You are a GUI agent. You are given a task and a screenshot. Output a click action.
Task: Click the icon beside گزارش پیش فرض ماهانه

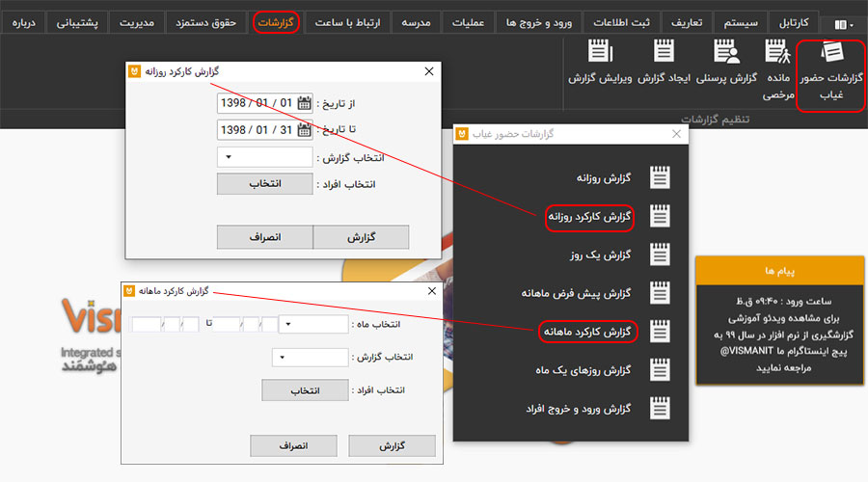(x=660, y=293)
